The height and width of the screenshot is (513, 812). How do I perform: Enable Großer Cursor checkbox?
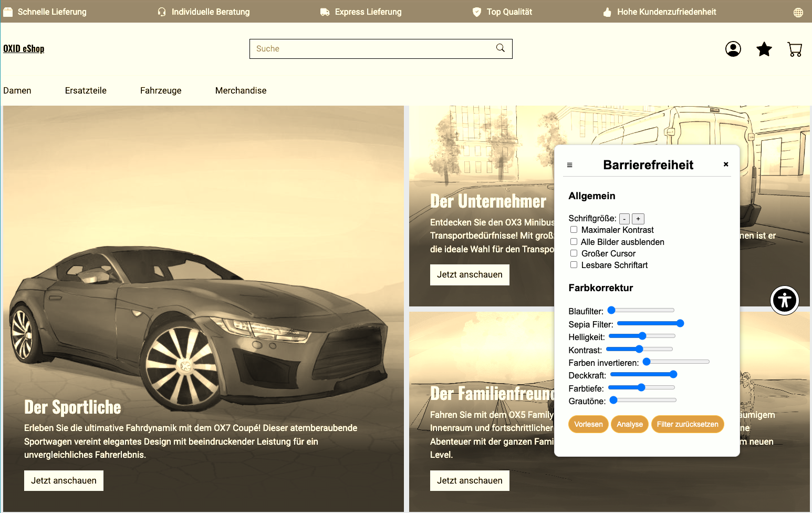pyautogui.click(x=574, y=253)
